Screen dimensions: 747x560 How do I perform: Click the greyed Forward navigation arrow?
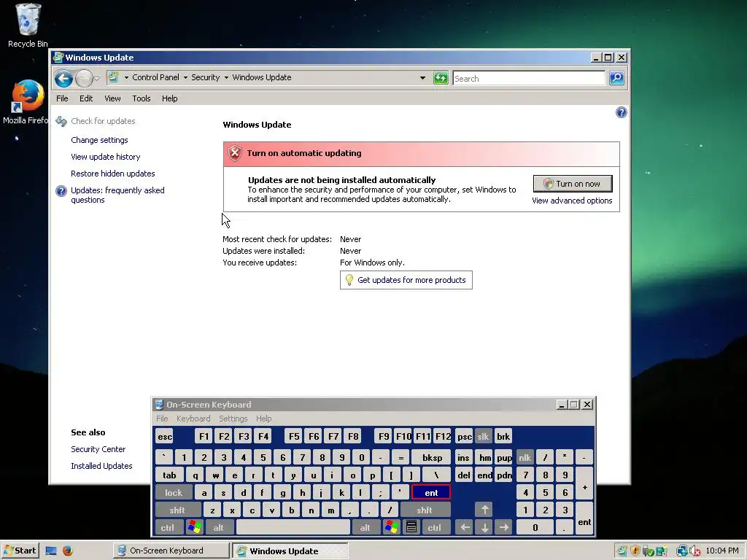click(84, 78)
